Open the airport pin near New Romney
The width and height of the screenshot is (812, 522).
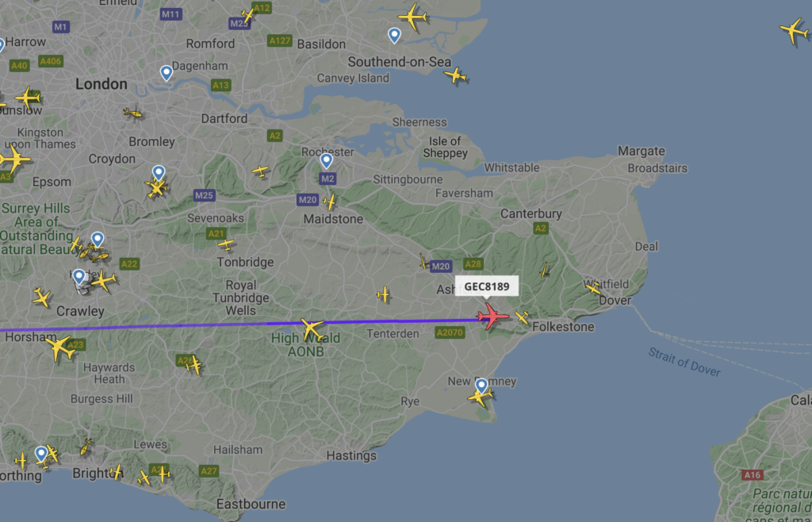coord(481,386)
